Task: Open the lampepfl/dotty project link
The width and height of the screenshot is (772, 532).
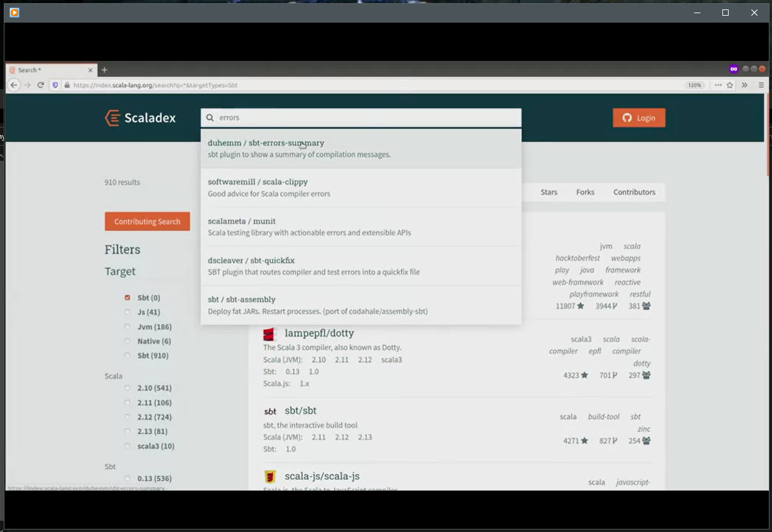Action: 319,334
